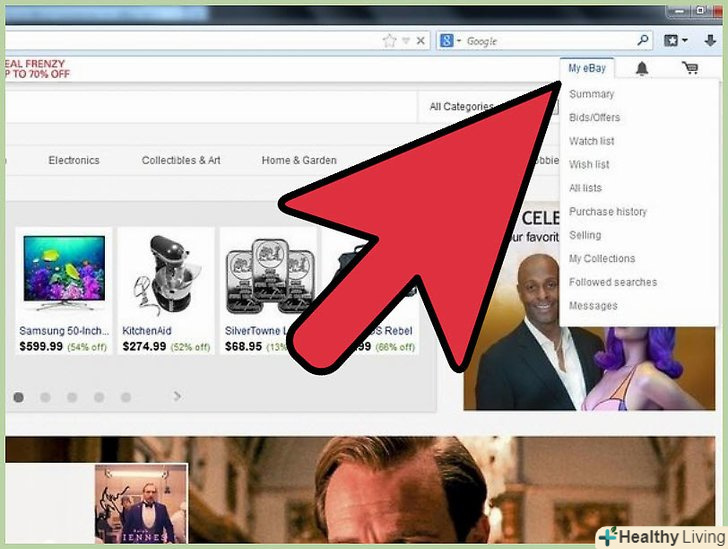
Task: Open Watch list from My eBay menu
Action: [x=592, y=141]
